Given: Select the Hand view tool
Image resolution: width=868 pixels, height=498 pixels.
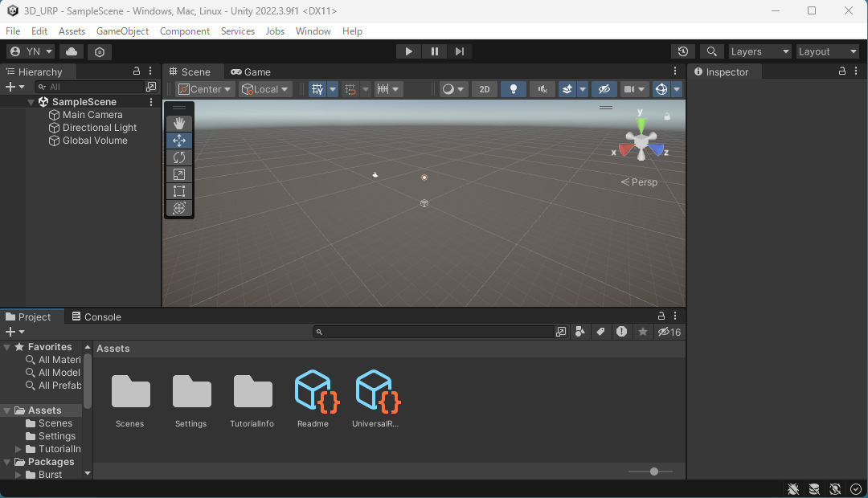Looking at the screenshot, I should 178,123.
